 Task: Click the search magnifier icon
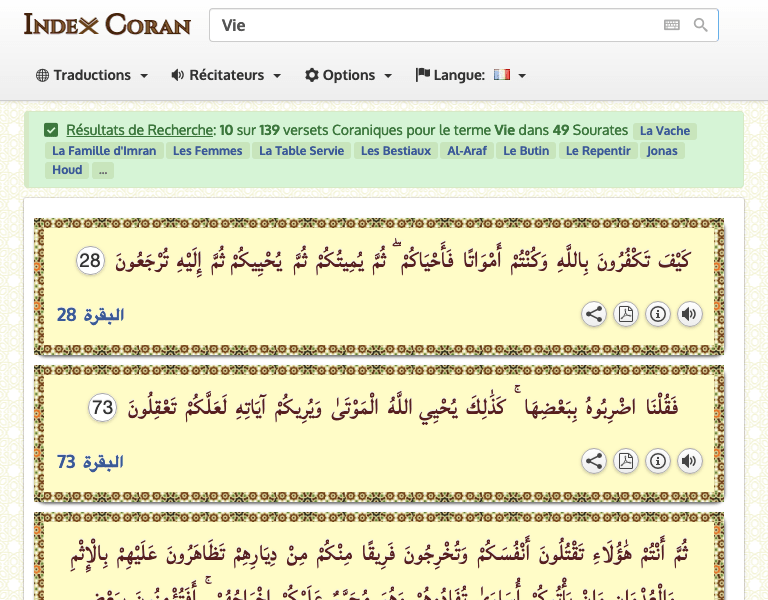701,25
